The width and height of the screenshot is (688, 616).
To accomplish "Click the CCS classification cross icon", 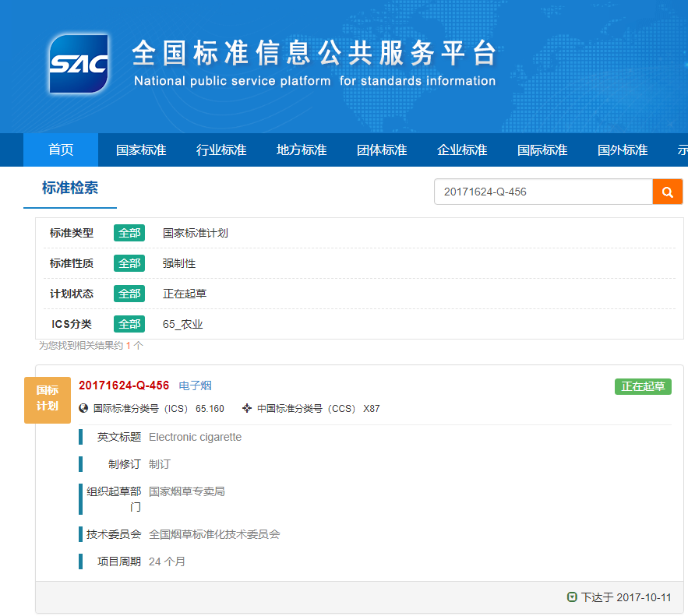I will 247,408.
